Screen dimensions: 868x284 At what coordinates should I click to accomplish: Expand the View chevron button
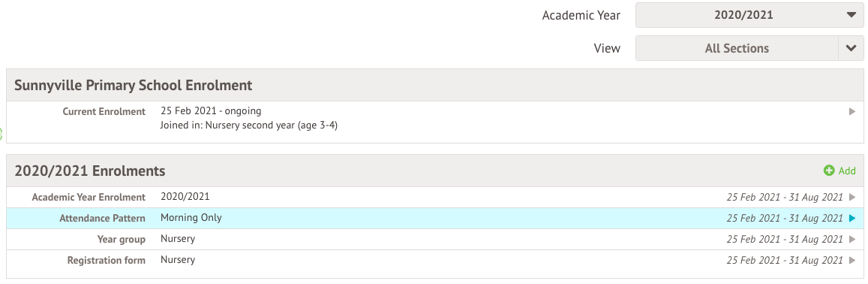(x=851, y=48)
